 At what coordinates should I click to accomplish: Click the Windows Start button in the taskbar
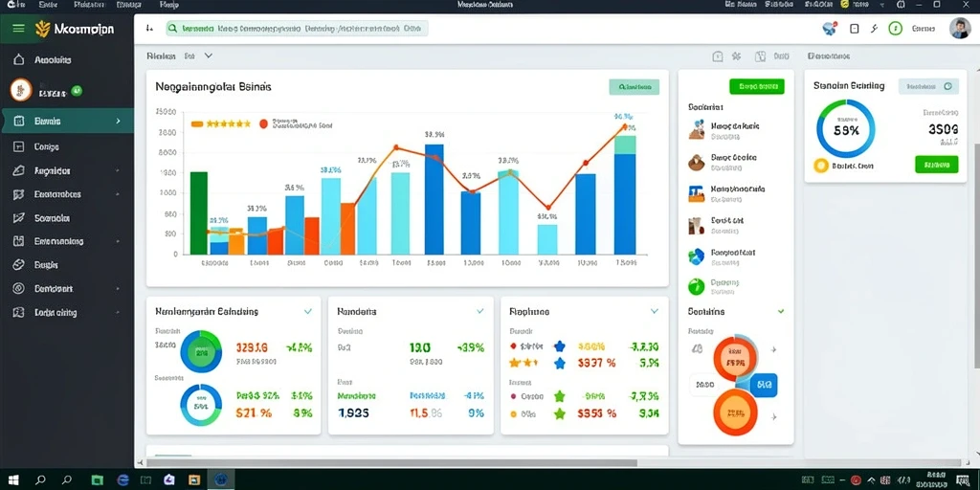pyautogui.click(x=13, y=480)
